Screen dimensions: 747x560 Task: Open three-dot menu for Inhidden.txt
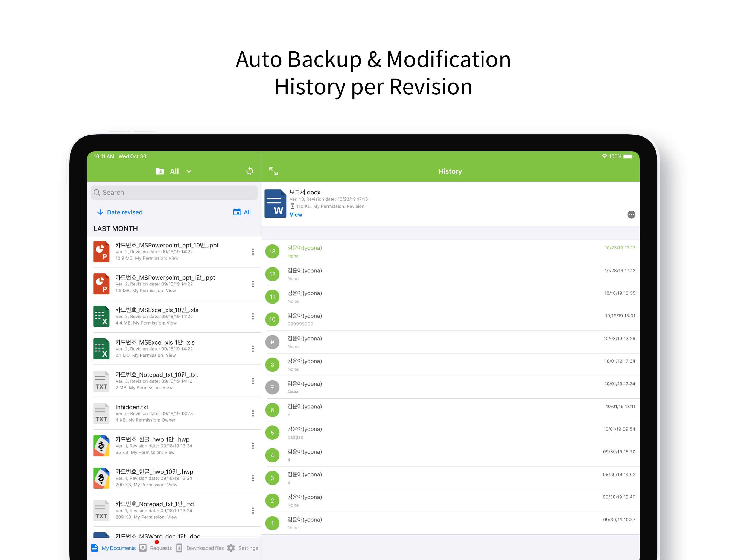[x=253, y=413]
